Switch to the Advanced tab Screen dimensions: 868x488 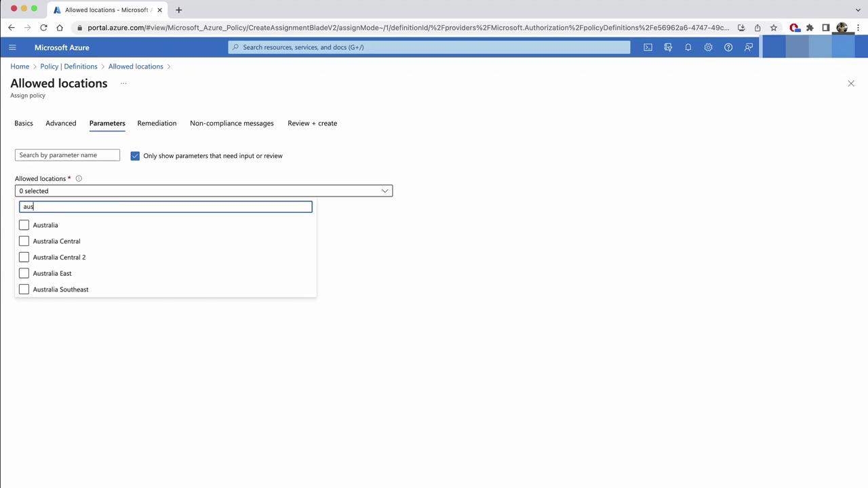[x=61, y=123]
